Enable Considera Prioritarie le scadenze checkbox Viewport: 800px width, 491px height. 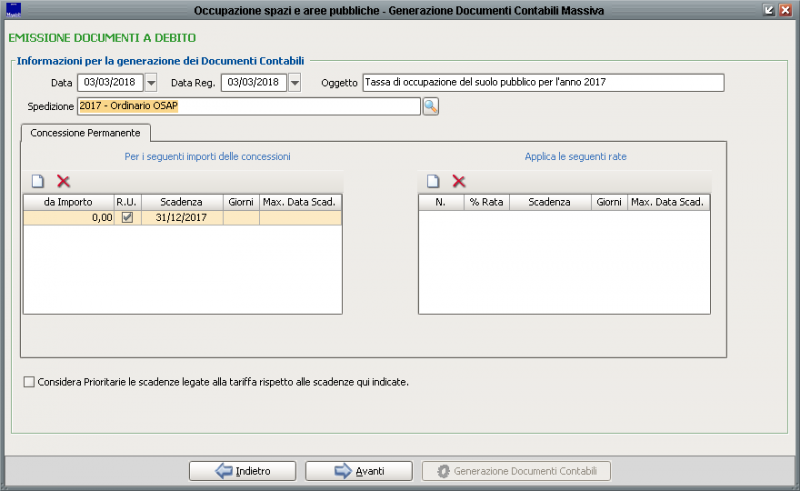point(29,382)
